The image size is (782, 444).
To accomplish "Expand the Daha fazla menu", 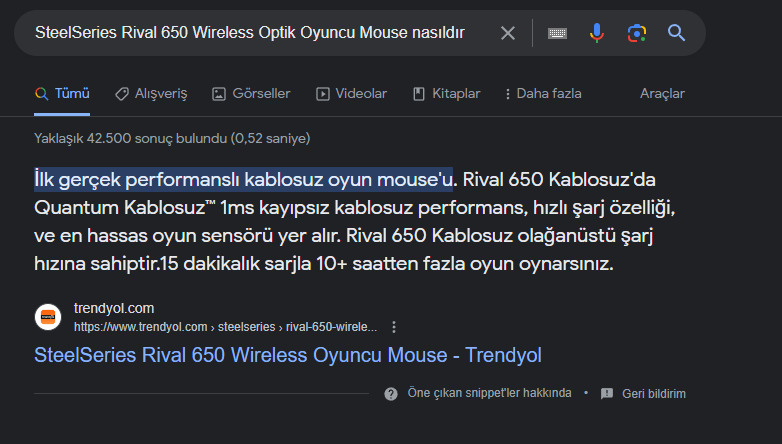I will [541, 94].
